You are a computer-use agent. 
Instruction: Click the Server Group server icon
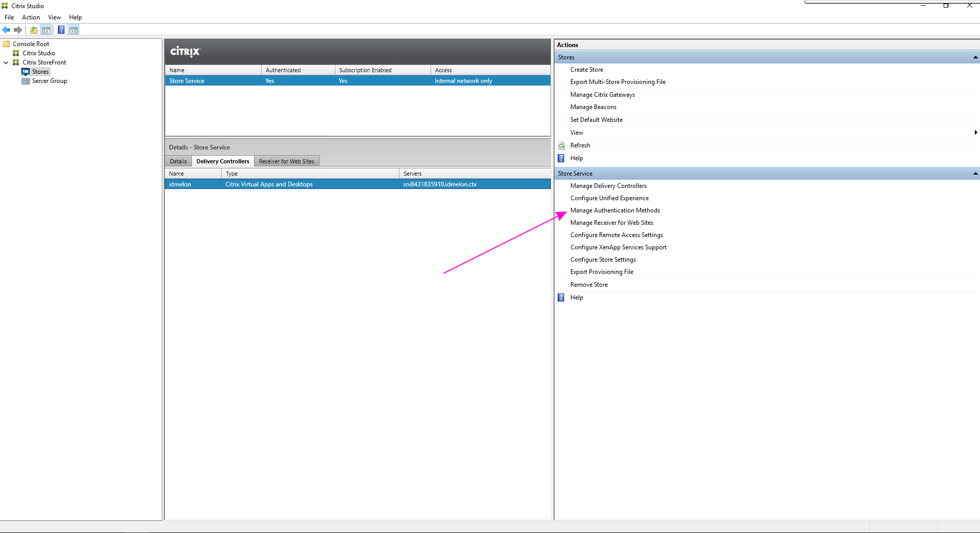point(26,81)
